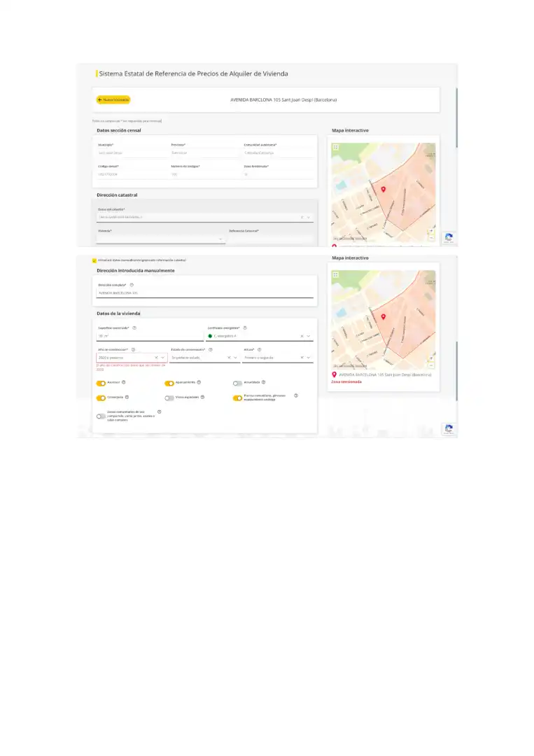Click the Código censal field
534x756 pixels.
[x=132, y=174]
